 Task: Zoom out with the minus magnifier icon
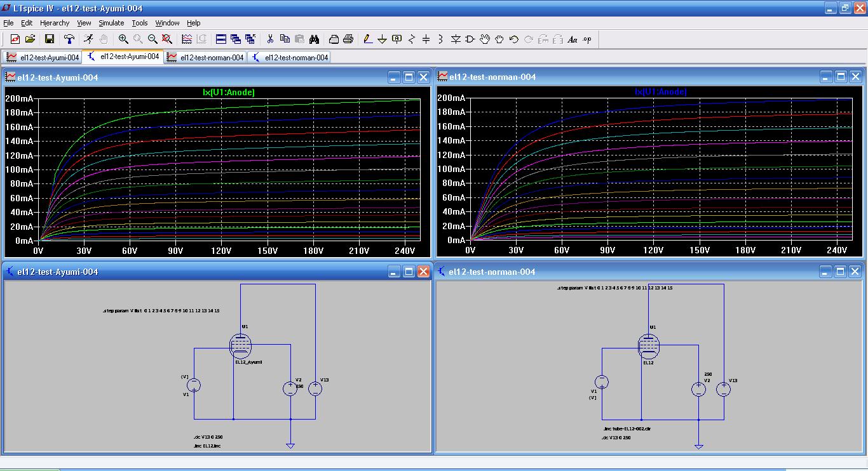pos(153,39)
